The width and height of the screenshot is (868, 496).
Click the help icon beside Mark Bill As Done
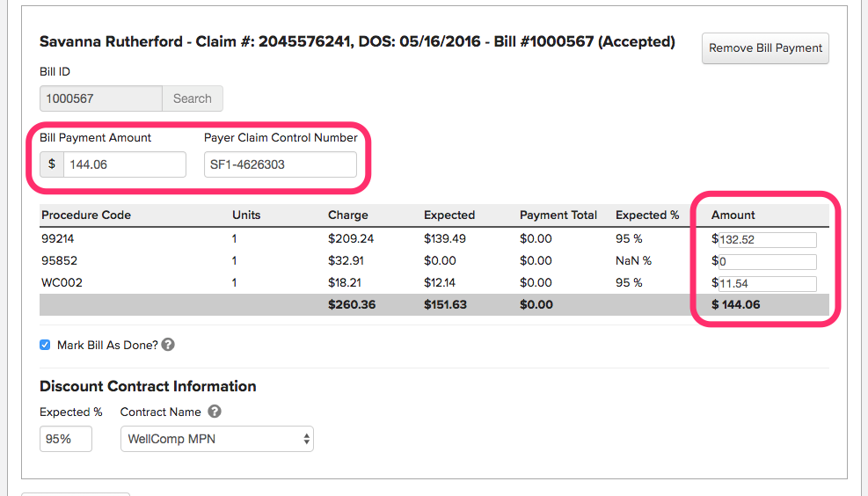pos(168,345)
